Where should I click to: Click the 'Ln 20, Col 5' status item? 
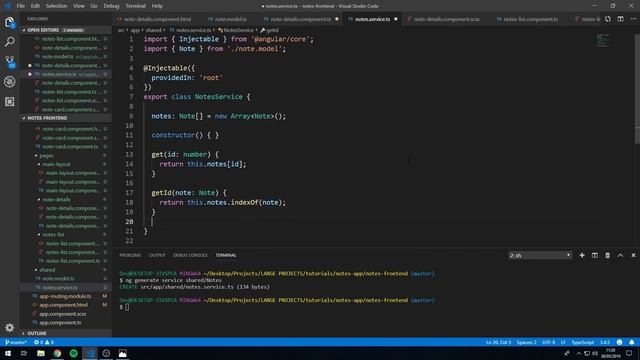(498, 342)
